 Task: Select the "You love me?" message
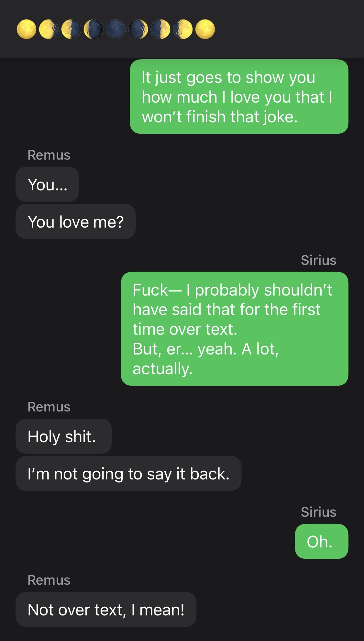76,222
